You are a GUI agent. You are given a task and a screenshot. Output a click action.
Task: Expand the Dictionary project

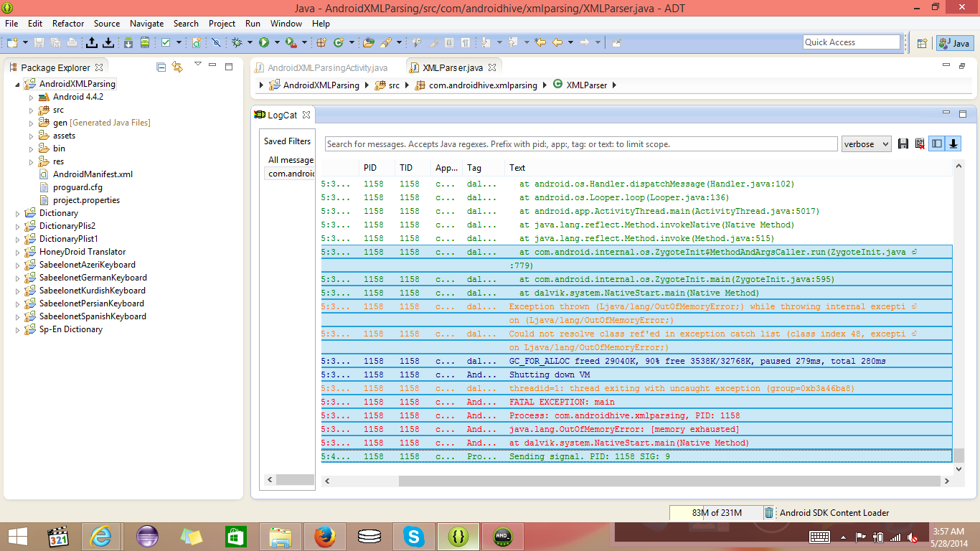tap(18, 213)
